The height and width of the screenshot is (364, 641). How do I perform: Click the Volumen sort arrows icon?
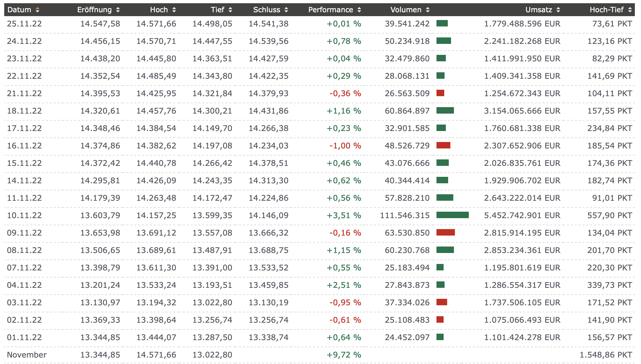[x=428, y=10]
